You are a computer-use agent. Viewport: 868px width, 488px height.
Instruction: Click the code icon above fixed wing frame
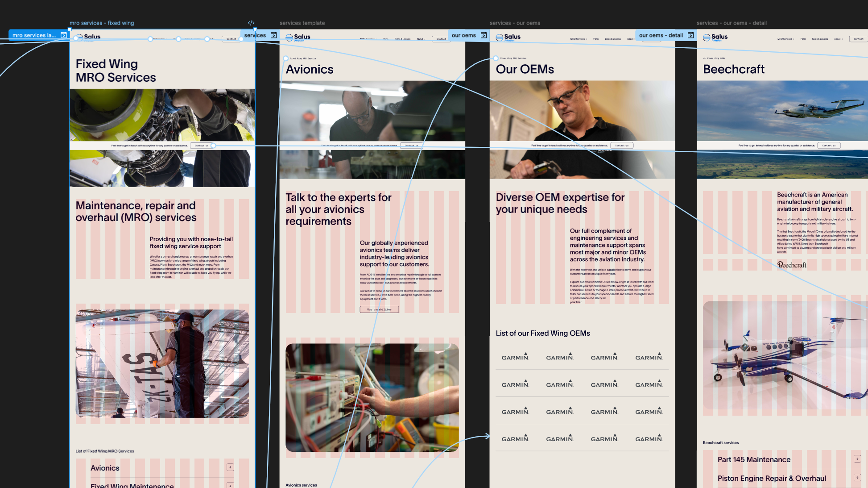pyautogui.click(x=251, y=23)
